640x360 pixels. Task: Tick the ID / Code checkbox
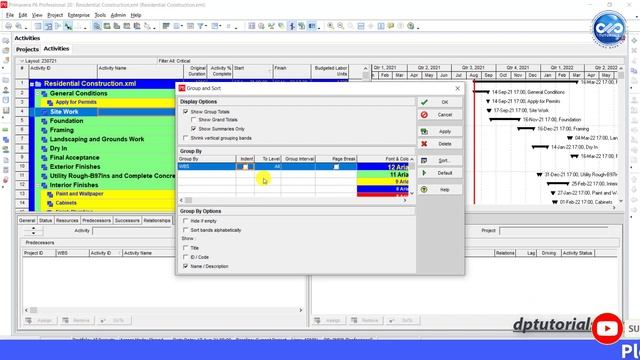pyautogui.click(x=186, y=257)
